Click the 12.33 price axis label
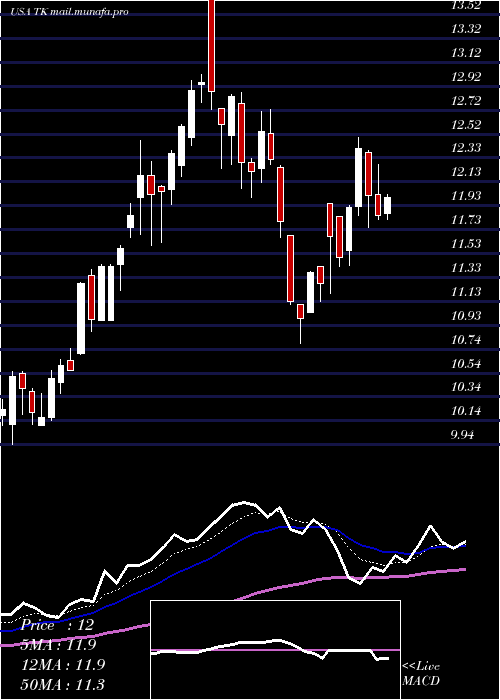 click(x=466, y=148)
